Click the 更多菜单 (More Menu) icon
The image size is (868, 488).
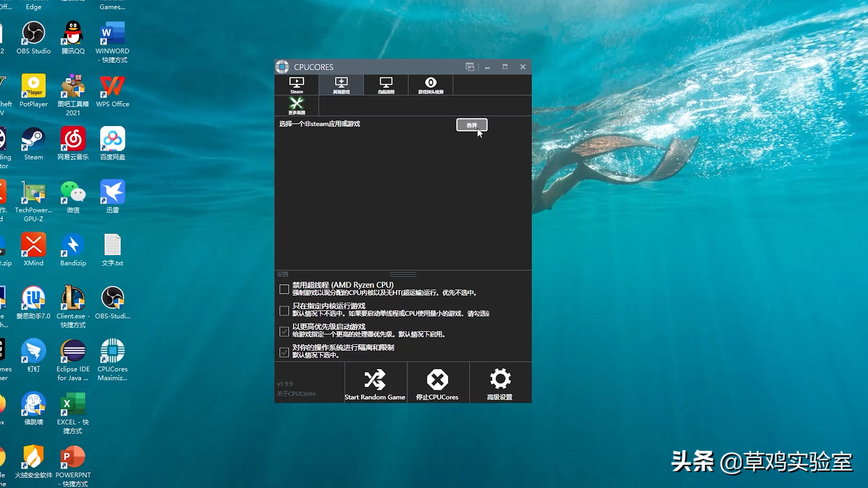coord(296,106)
